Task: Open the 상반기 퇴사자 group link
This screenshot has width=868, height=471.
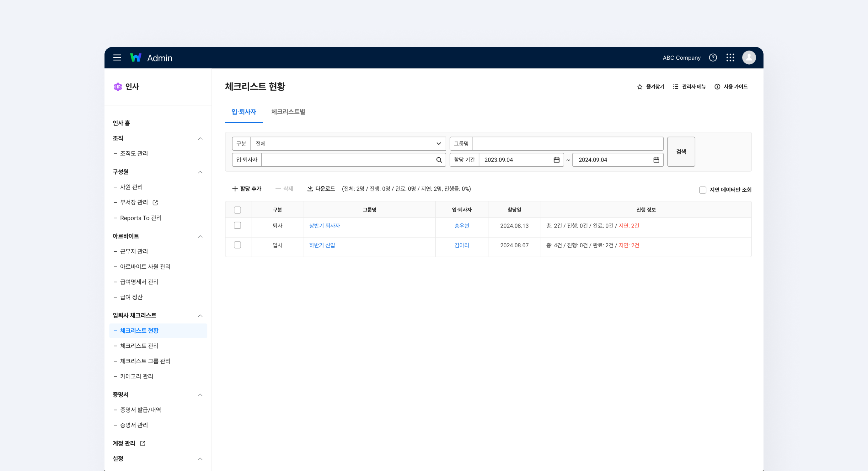Action: 324,226
